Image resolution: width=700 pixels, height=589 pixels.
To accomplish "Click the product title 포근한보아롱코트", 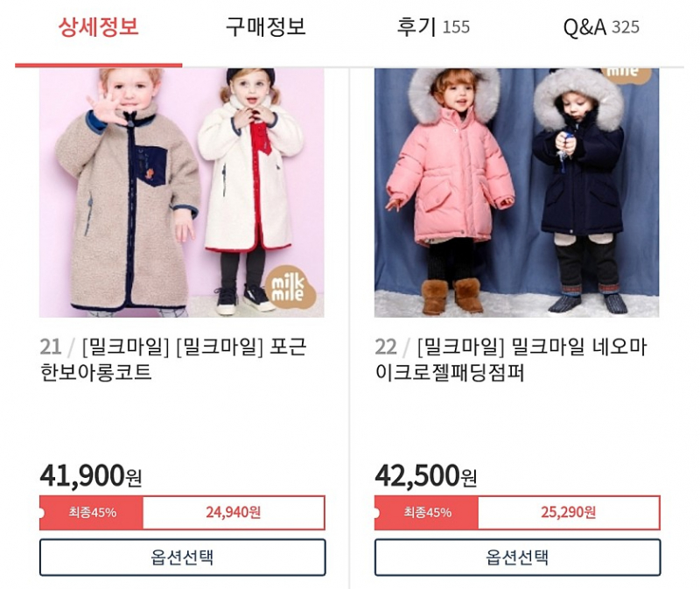I will pos(173,359).
